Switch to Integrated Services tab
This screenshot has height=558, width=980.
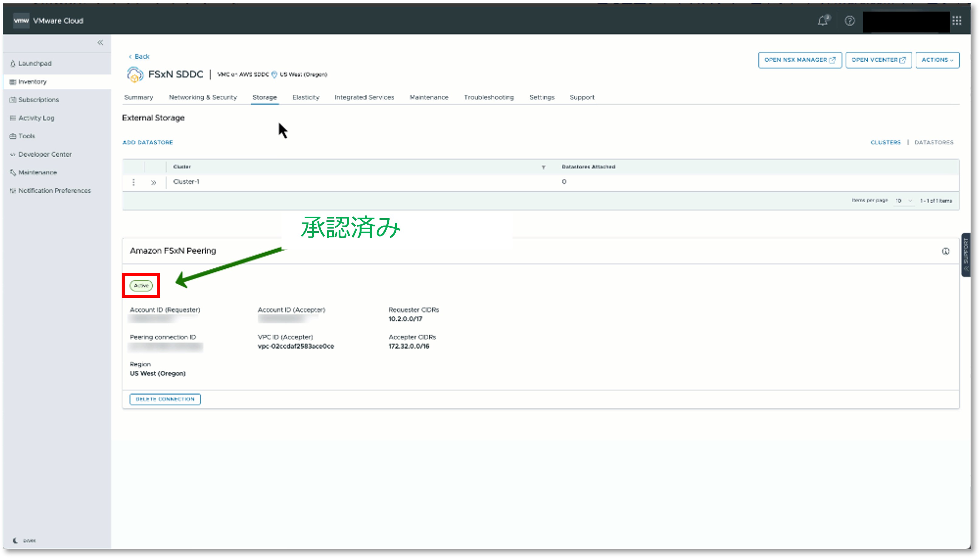coord(364,97)
